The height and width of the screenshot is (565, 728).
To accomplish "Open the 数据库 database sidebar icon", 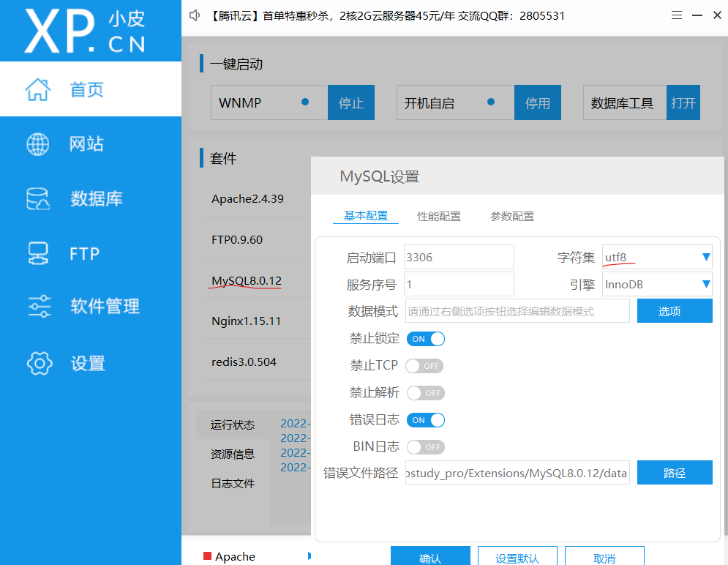I will point(37,198).
